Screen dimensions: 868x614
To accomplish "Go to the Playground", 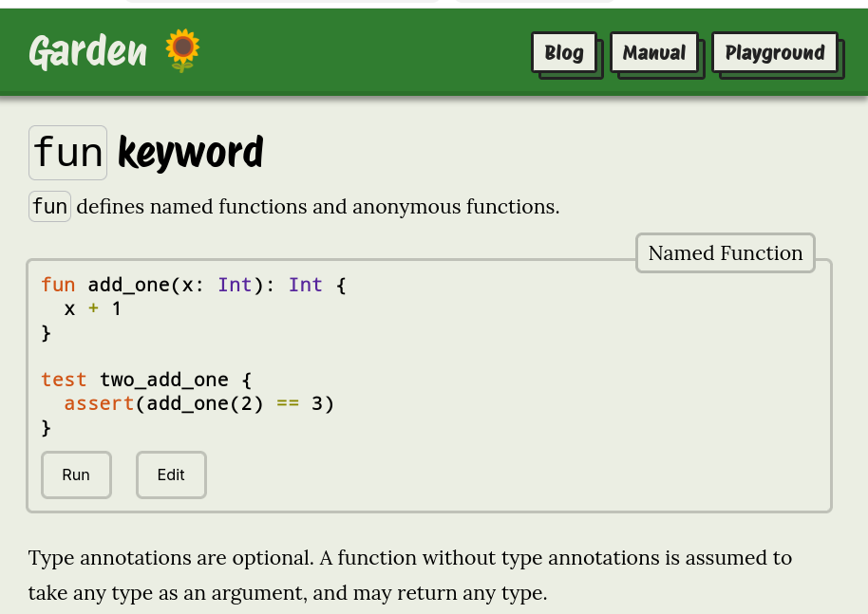I will click(775, 53).
